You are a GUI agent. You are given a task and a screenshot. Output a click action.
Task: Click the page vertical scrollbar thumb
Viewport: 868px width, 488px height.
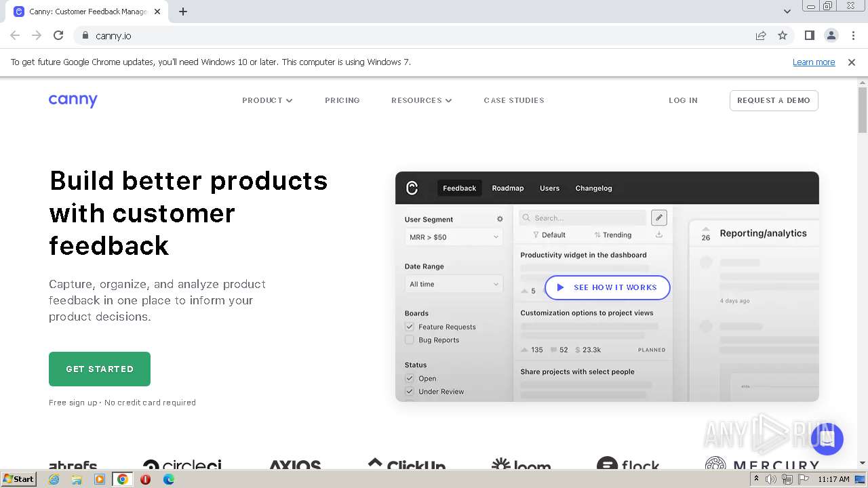pos(863,110)
